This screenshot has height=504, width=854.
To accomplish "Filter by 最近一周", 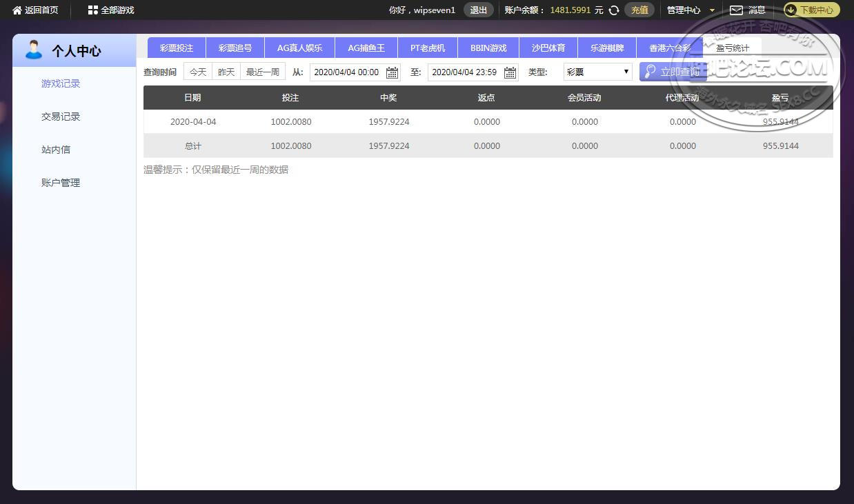I will 263,72.
